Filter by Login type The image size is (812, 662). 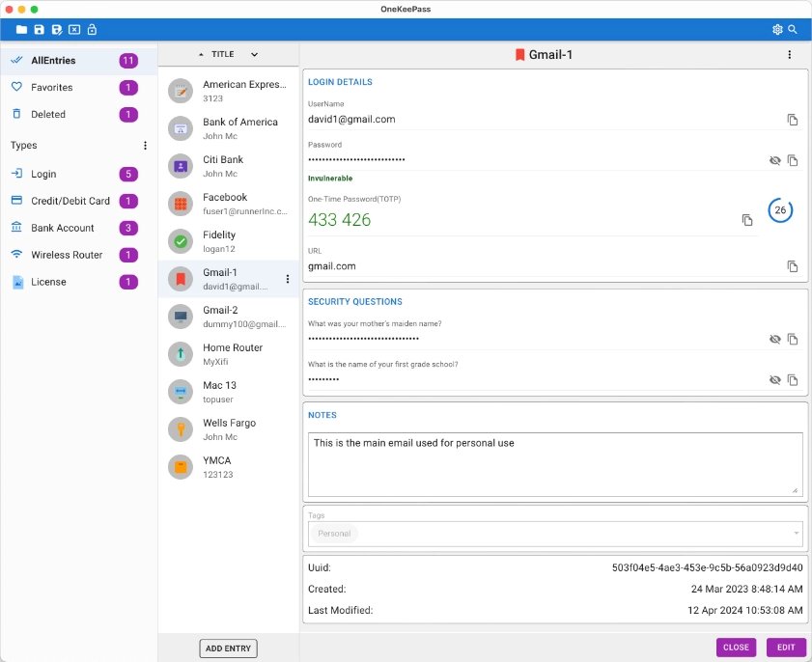[79, 174]
